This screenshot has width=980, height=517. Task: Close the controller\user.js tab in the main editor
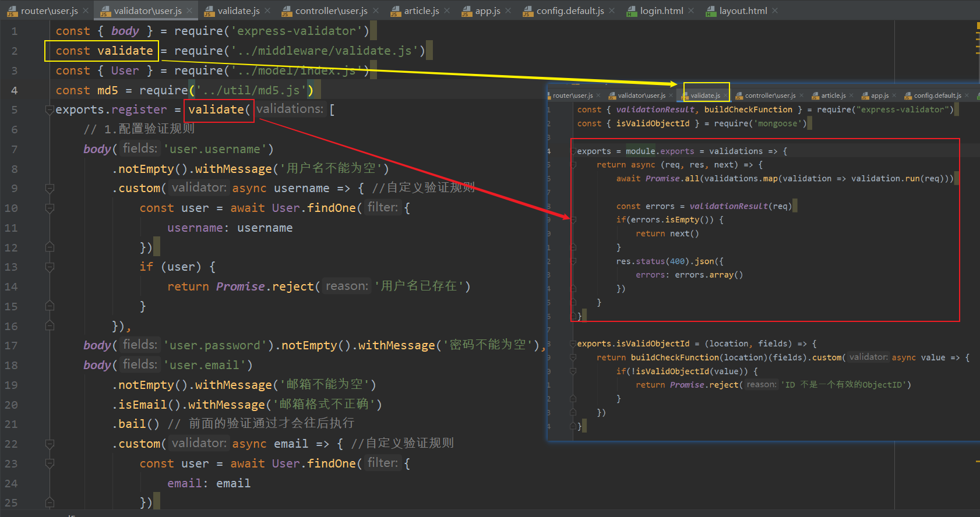pos(376,10)
